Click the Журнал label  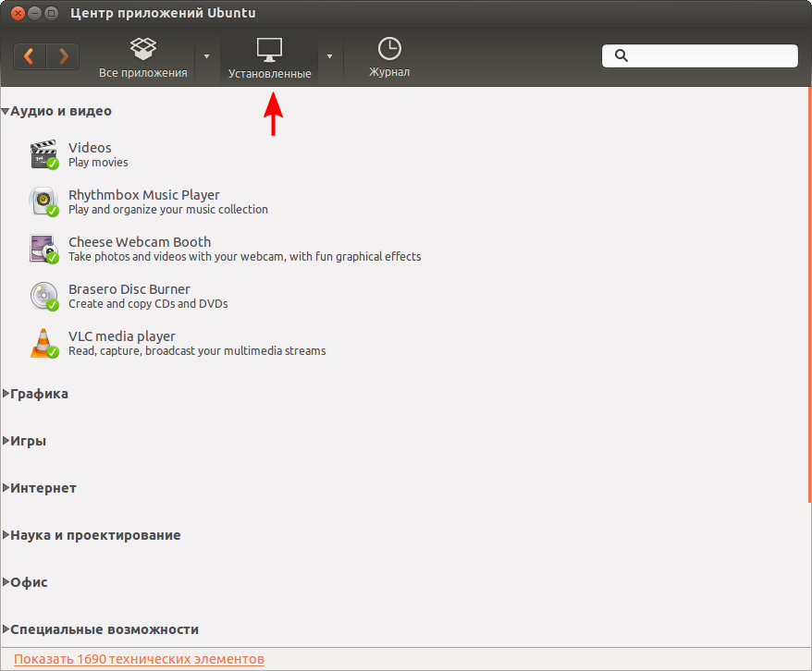[389, 72]
